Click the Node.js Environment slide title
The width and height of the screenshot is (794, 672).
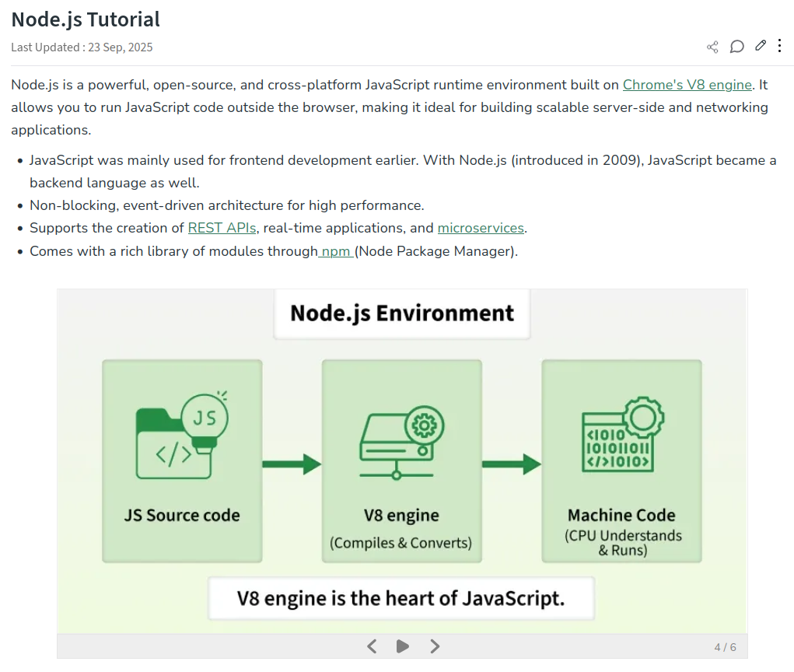pos(401,313)
